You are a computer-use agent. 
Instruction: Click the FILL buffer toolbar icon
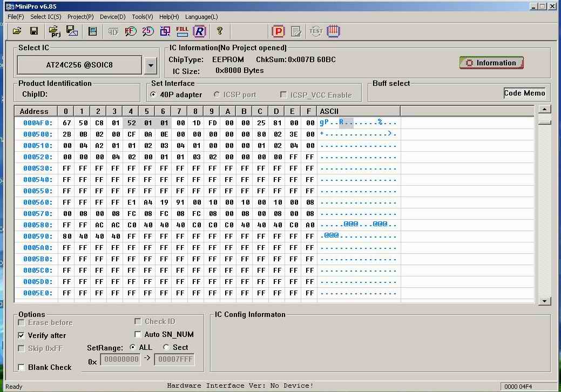tap(182, 31)
